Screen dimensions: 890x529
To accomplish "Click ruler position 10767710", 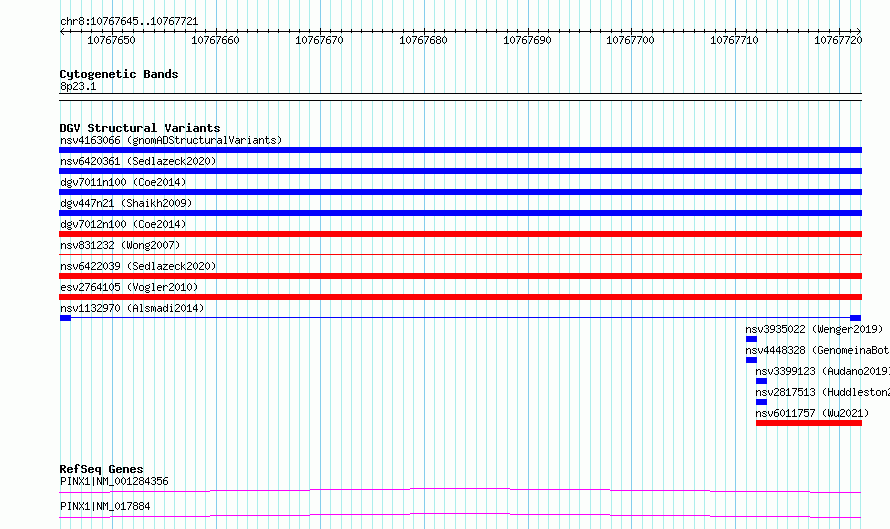I will pyautogui.click(x=734, y=40).
